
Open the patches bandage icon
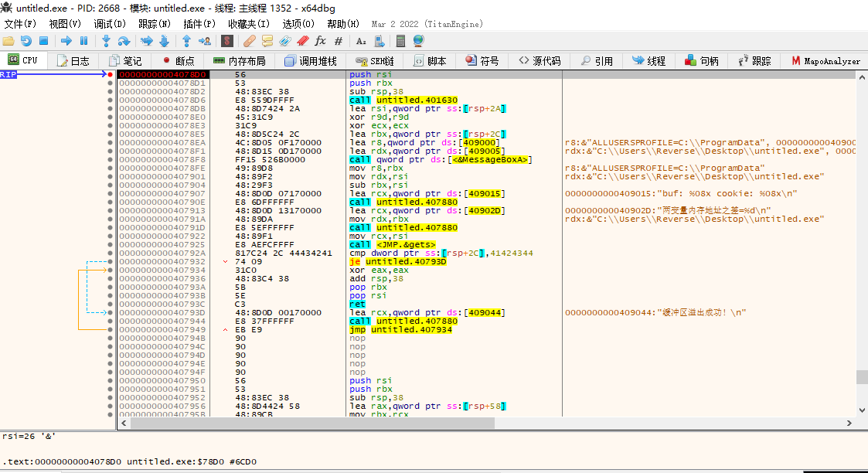(249, 41)
